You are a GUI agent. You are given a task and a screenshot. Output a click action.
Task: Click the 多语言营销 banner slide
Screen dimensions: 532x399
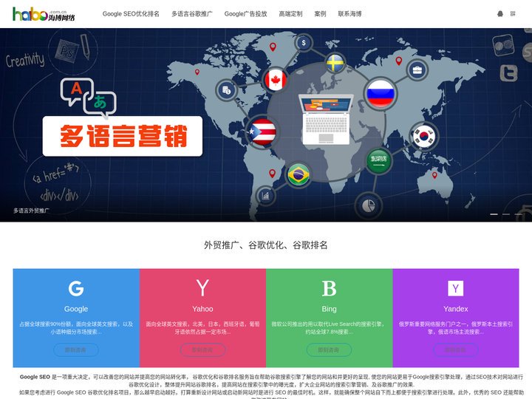pyautogui.click(x=266, y=125)
